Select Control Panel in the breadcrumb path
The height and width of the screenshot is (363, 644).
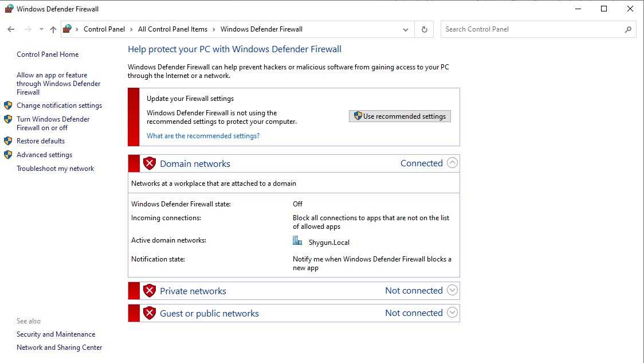click(x=104, y=29)
